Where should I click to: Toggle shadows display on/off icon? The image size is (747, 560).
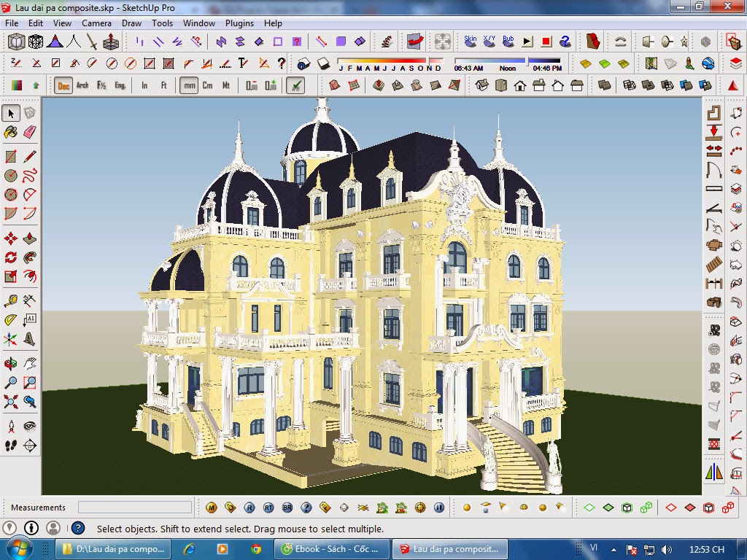point(324,63)
